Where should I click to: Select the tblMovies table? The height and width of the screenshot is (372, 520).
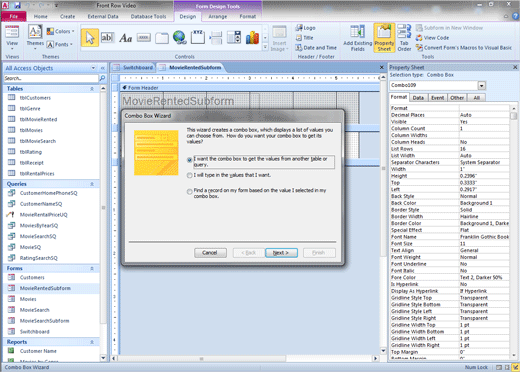(x=31, y=130)
